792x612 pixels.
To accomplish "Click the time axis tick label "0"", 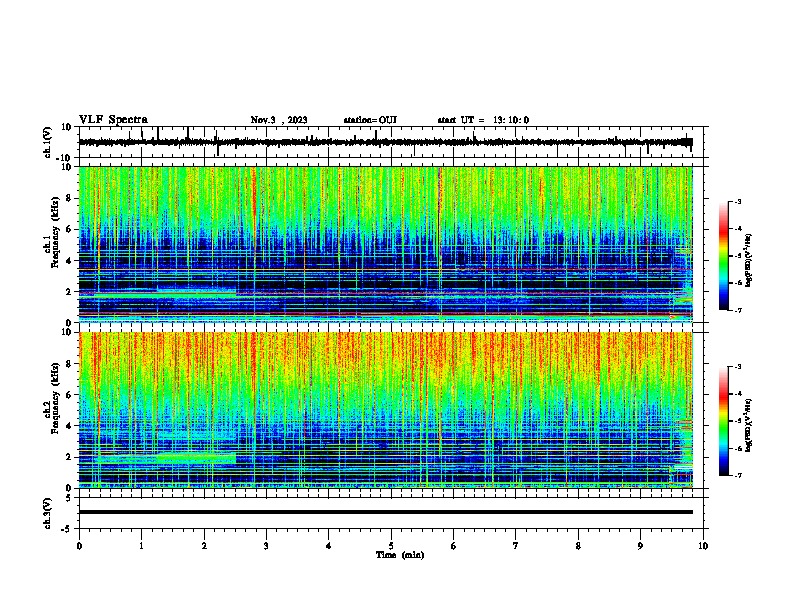I will [x=79, y=546].
